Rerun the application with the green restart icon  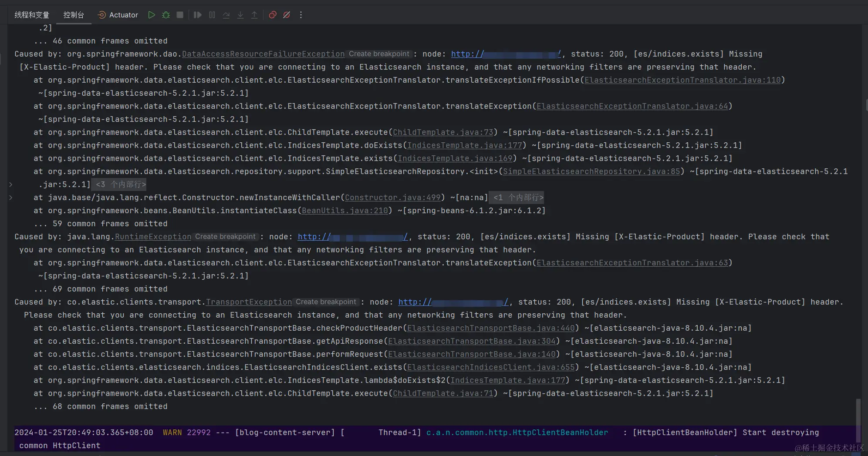point(152,14)
